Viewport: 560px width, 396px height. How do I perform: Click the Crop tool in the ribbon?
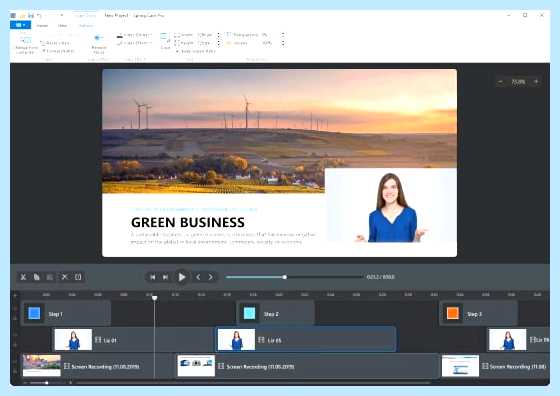pyautogui.click(x=165, y=41)
